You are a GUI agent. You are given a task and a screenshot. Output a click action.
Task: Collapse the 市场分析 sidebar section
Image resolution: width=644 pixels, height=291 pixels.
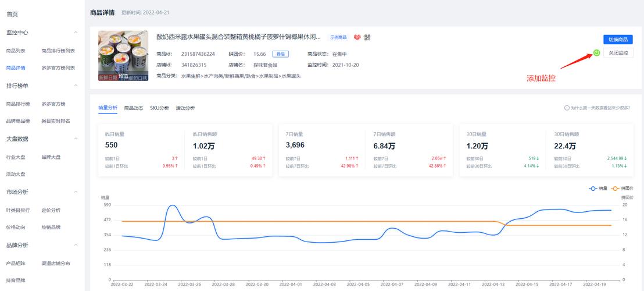point(76,191)
